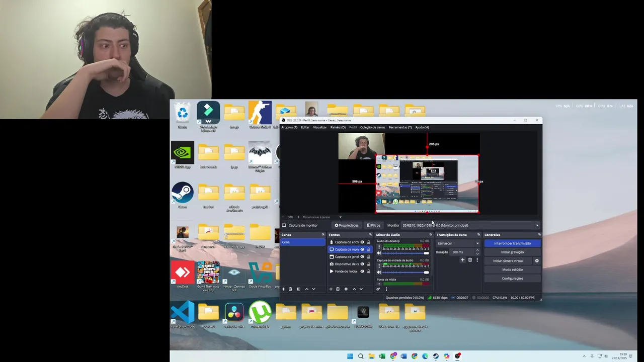Click the OBS preview canvas selected monitor capture

point(427,184)
